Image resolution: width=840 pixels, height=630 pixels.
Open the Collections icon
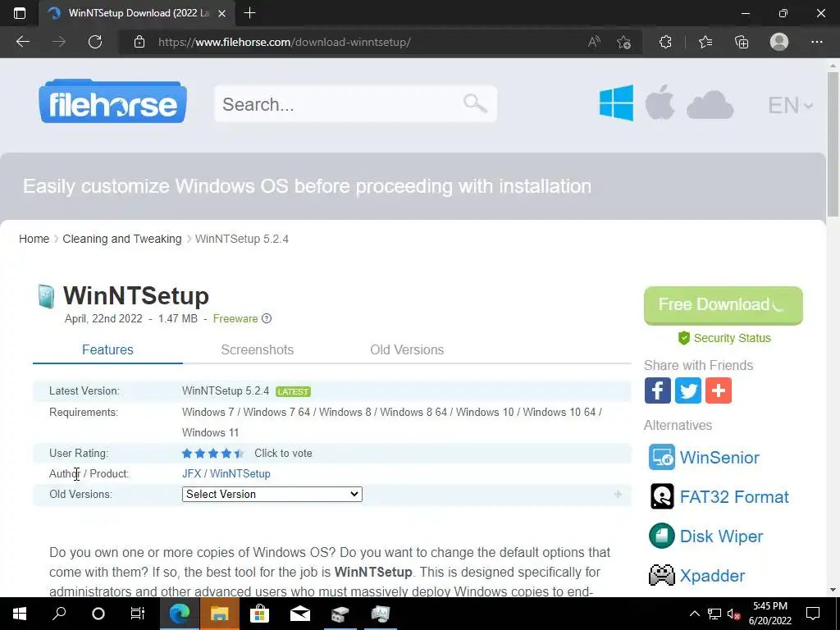click(742, 42)
